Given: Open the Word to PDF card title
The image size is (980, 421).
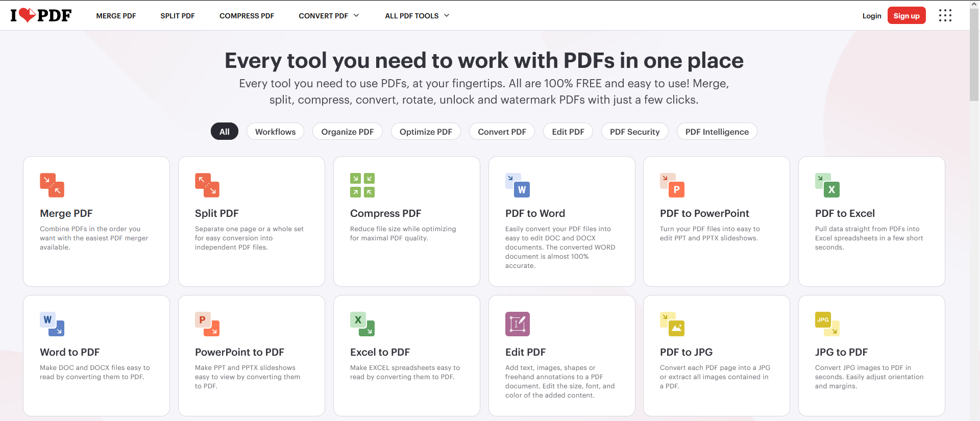Looking at the screenshot, I should point(70,352).
